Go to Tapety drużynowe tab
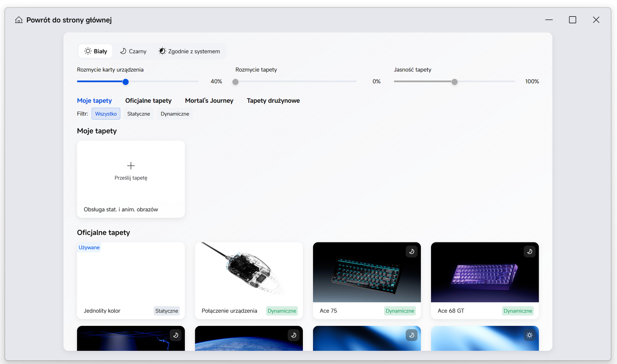The width and height of the screenshot is (617, 364). [273, 101]
